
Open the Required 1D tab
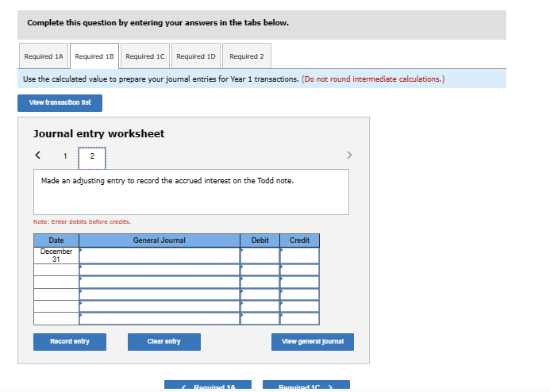coord(196,56)
